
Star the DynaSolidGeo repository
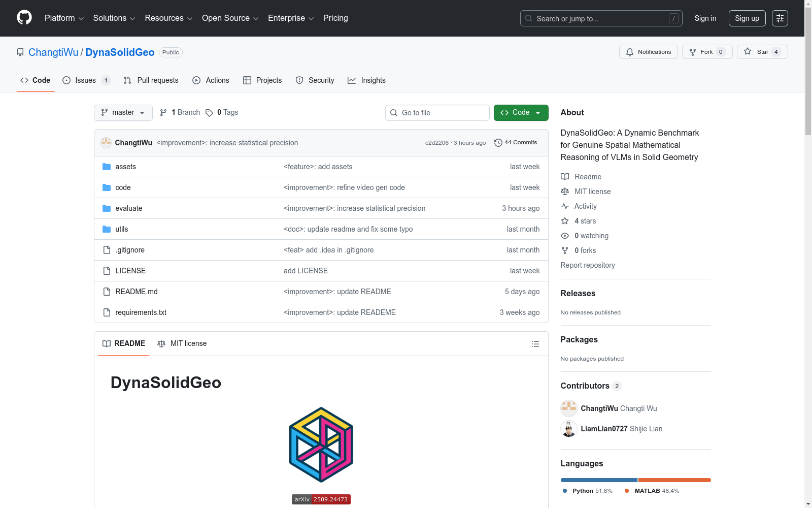762,52
